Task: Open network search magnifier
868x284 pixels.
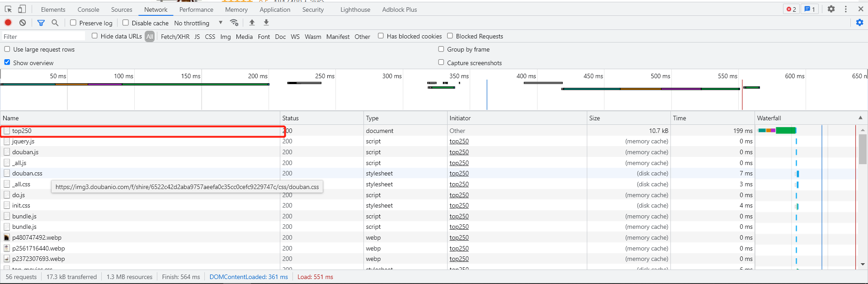Action: (55, 23)
